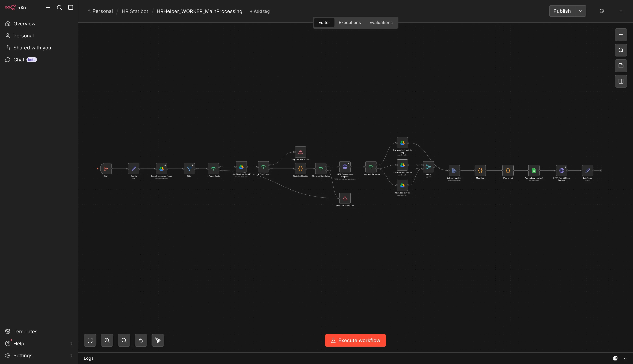Select HTTP Format Sheet Request node
The image size is (633, 364).
pyautogui.click(x=562, y=171)
